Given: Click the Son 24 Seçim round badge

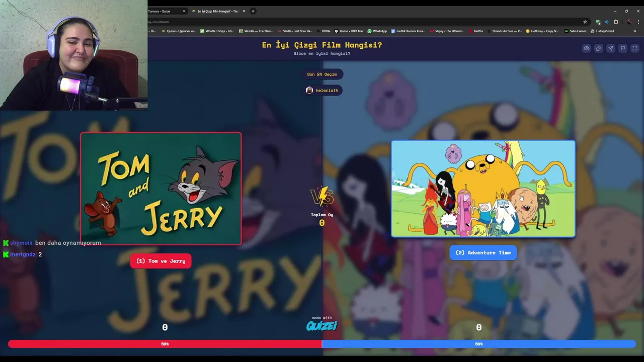Looking at the screenshot, I should pyautogui.click(x=322, y=74).
